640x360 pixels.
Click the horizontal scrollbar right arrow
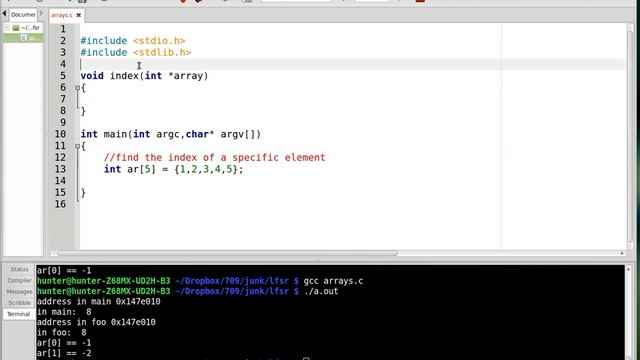[x=622, y=253]
